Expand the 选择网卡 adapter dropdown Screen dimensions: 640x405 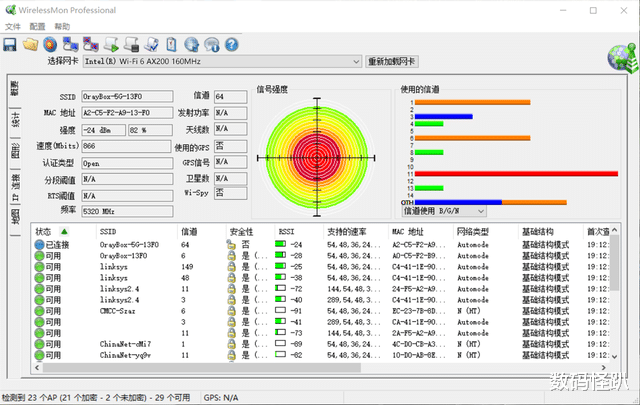point(355,62)
